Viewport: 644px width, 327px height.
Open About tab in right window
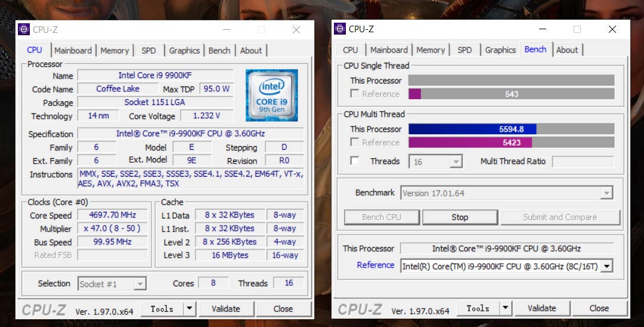click(x=567, y=50)
